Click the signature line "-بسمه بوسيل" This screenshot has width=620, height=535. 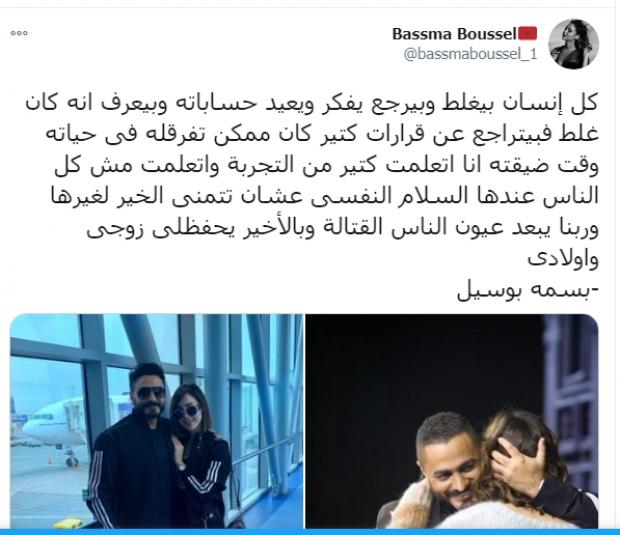(528, 290)
